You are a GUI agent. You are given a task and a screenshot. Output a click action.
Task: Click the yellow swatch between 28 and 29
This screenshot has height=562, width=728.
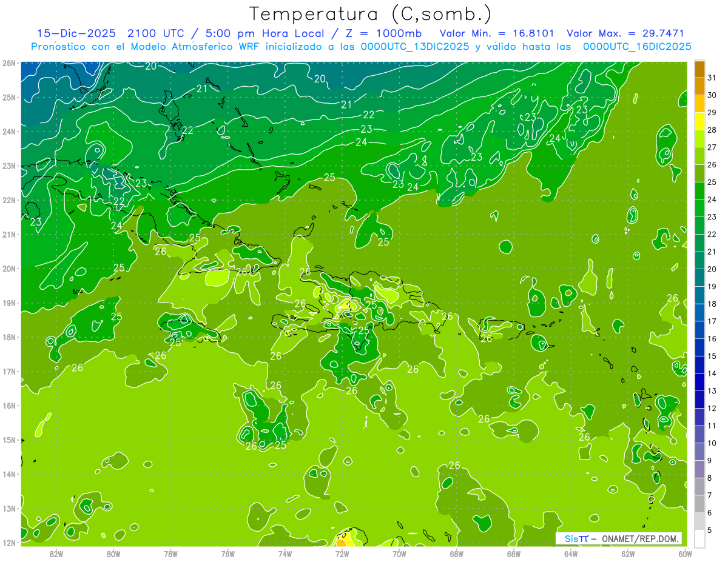pos(699,121)
